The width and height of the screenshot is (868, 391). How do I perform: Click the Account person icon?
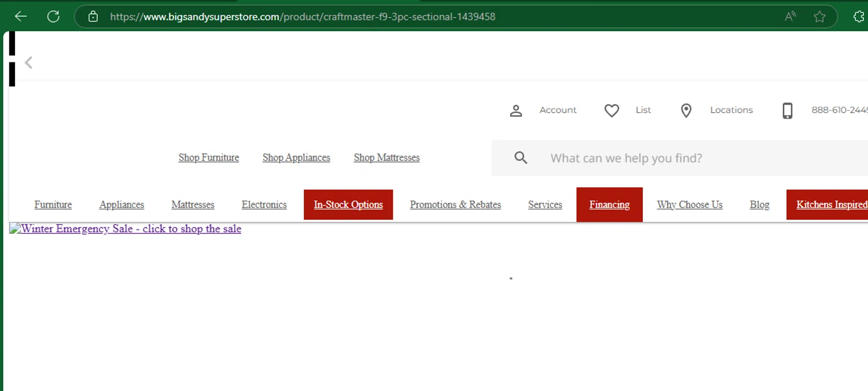(x=516, y=110)
